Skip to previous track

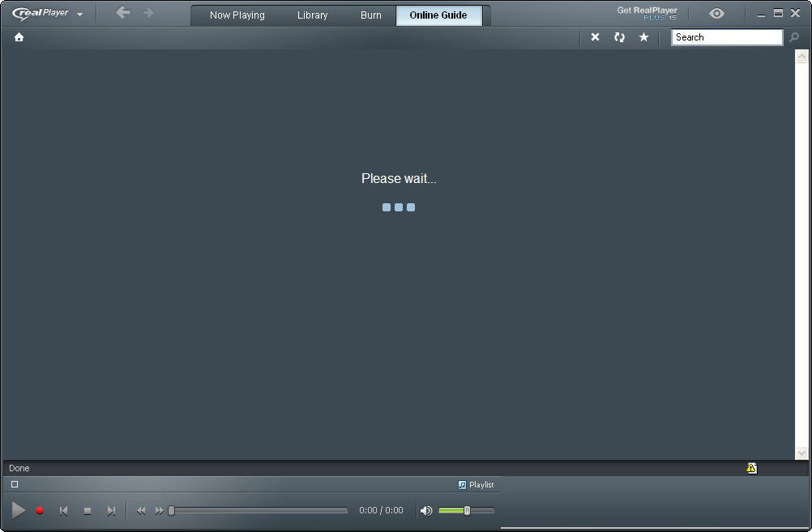coord(64,511)
